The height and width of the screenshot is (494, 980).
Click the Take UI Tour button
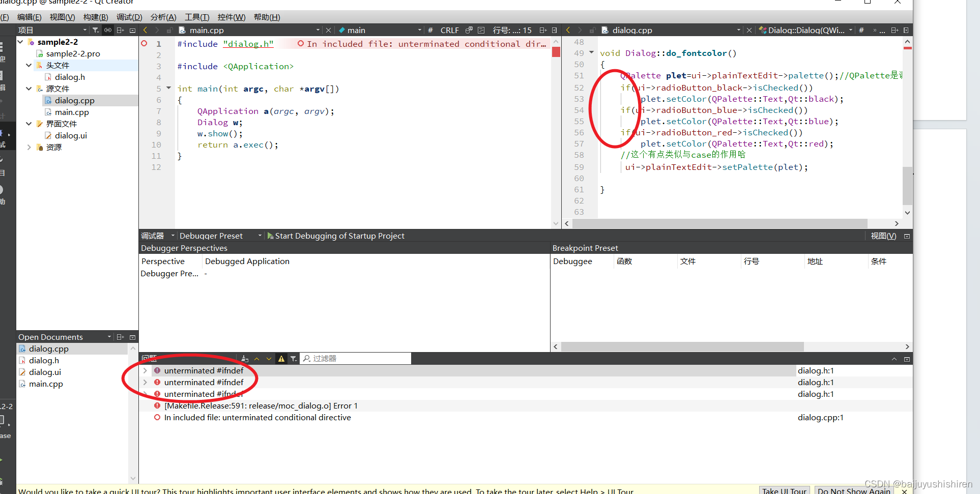784,490
